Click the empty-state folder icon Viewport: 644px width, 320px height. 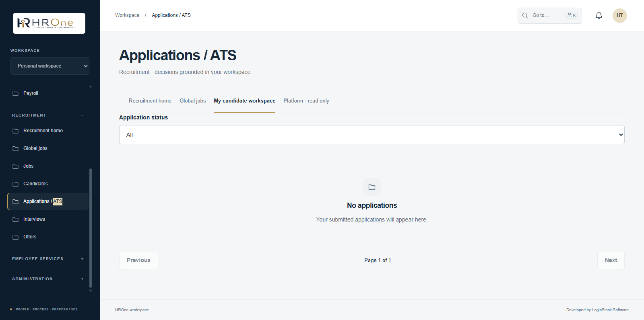[372, 187]
